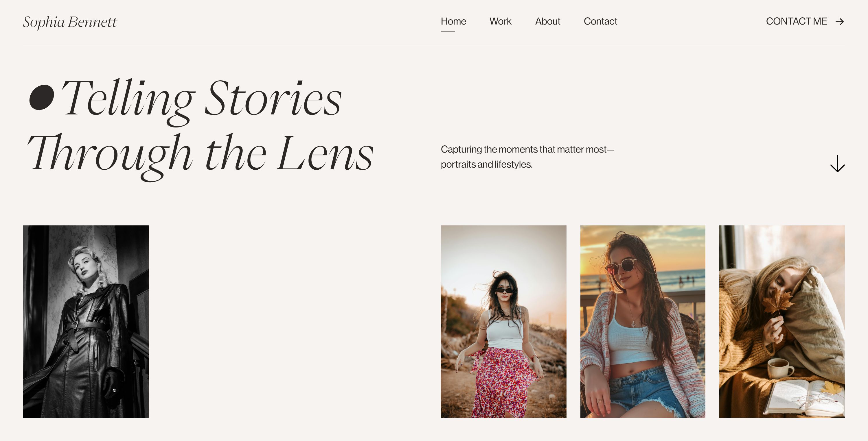The width and height of the screenshot is (868, 441).
Task: Open the black-and-white leather coat photo
Action: (86, 321)
